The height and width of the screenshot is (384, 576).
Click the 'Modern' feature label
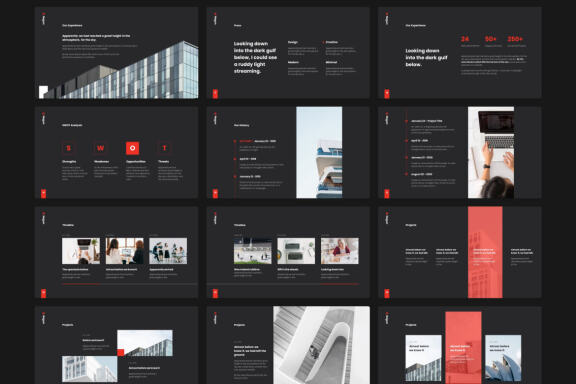tap(293, 62)
